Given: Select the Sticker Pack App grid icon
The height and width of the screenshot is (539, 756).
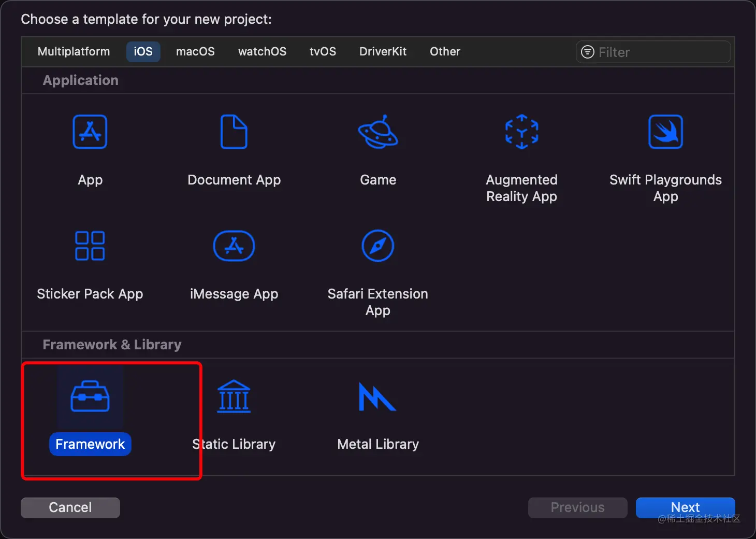Looking at the screenshot, I should tap(90, 246).
